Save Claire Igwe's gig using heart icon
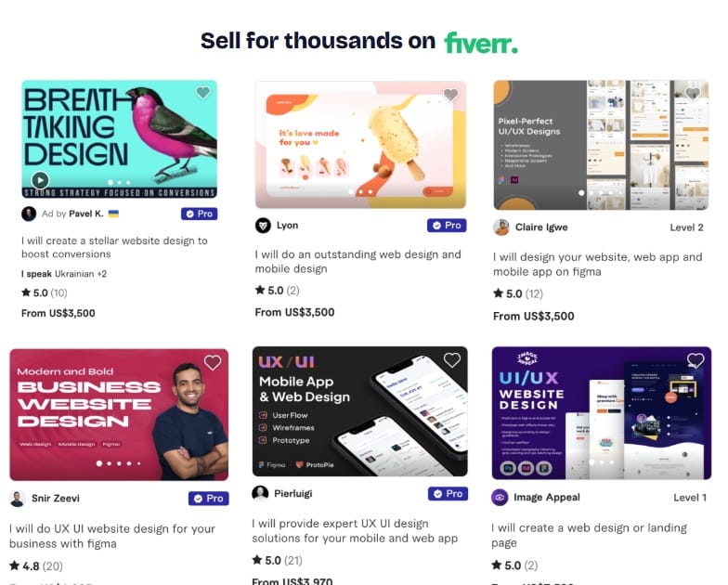This screenshot has width=728, height=585. pyautogui.click(x=693, y=93)
